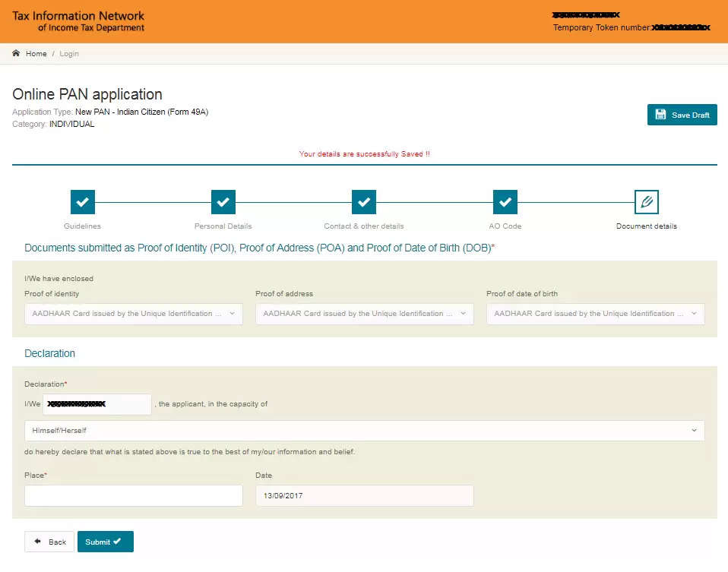Select Login in the breadcrumb trail
Viewport: 728px width, 572px height.
69,53
